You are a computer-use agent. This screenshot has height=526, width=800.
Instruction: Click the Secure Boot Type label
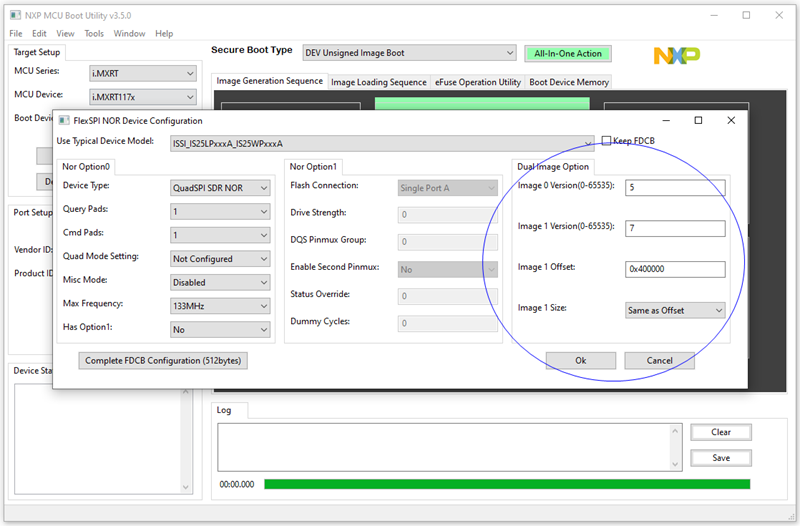point(252,50)
